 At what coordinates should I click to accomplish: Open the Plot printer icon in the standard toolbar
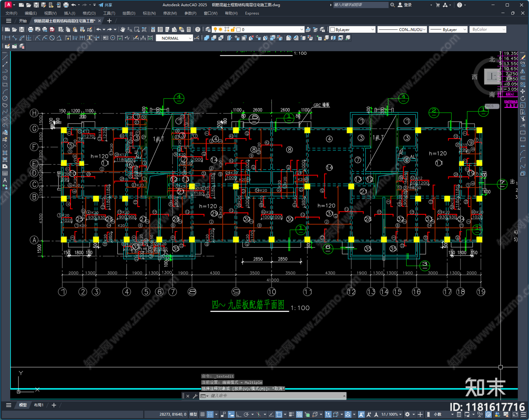[30, 29]
